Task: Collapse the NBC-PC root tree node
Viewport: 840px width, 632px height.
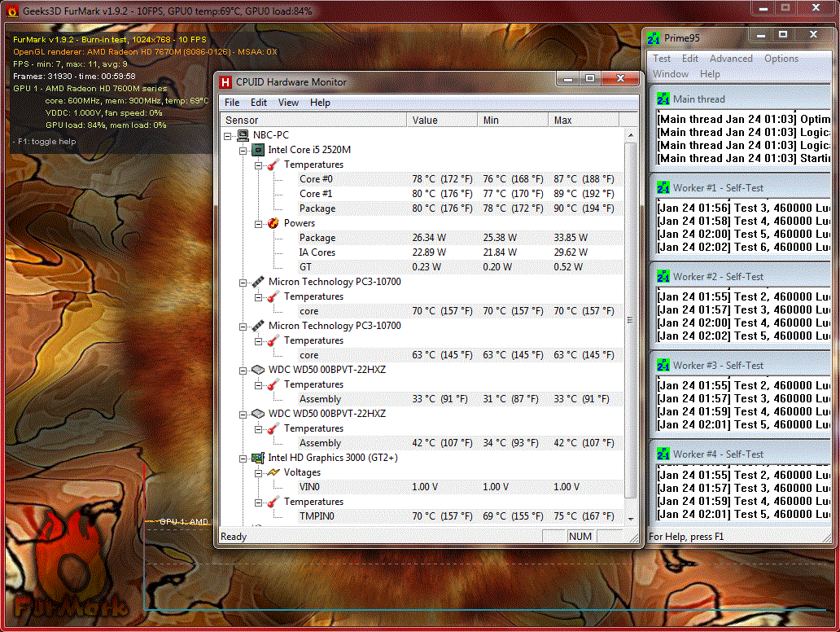Action: 228,136
